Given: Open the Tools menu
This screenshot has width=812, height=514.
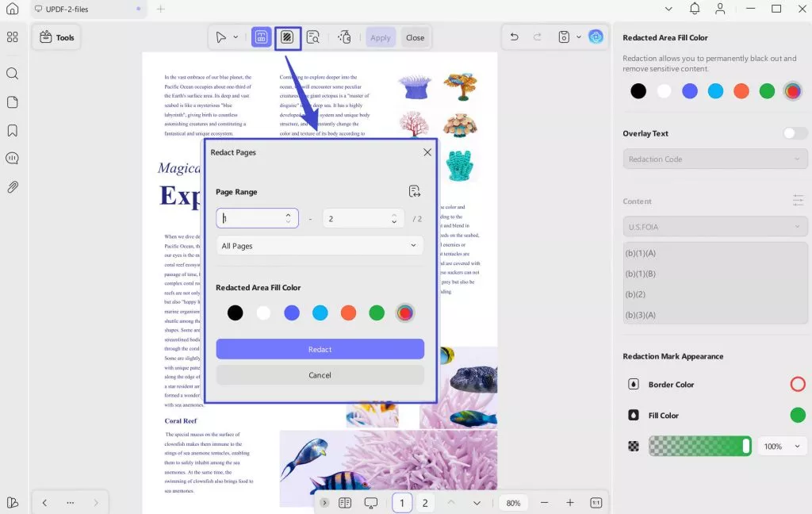Looking at the screenshot, I should (56, 37).
